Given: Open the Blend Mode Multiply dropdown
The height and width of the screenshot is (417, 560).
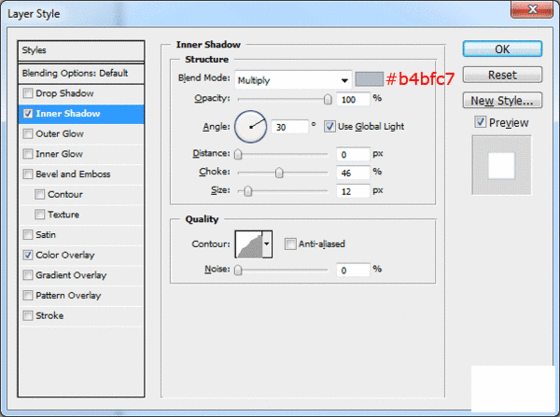Looking at the screenshot, I should pyautogui.click(x=293, y=80).
